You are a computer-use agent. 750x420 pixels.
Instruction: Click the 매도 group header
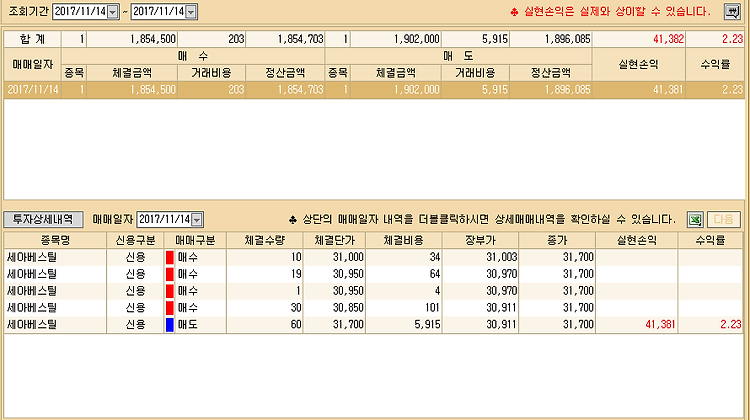coord(458,56)
